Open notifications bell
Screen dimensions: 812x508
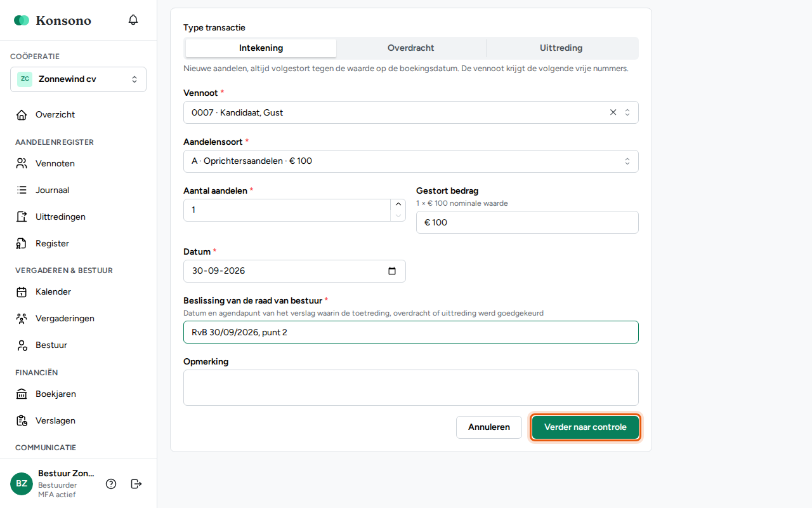click(133, 20)
